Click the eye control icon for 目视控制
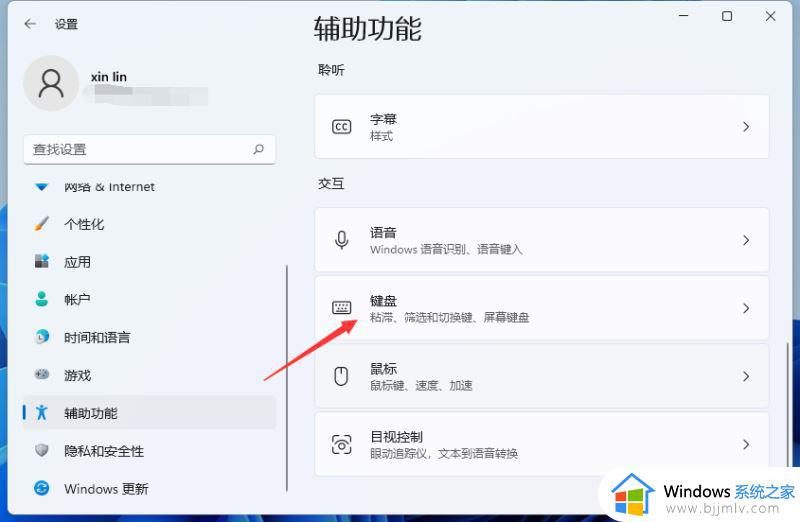800x522 pixels. [341, 444]
